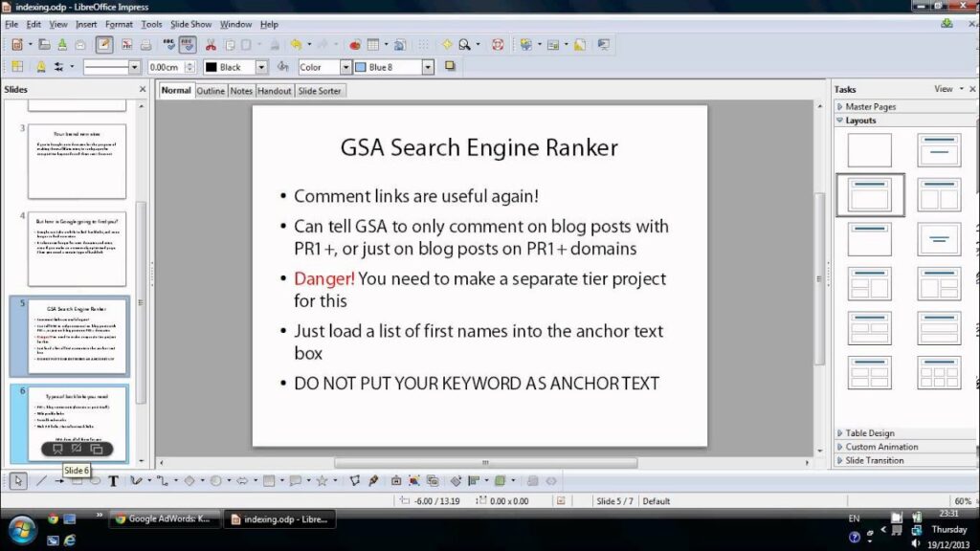Toggle Points edit mode icon

[354, 480]
